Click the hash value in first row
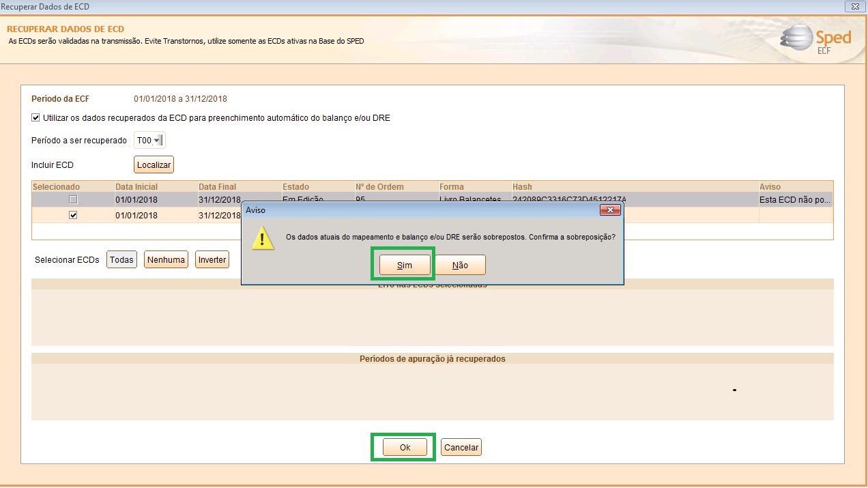868x488 pixels. 570,200
